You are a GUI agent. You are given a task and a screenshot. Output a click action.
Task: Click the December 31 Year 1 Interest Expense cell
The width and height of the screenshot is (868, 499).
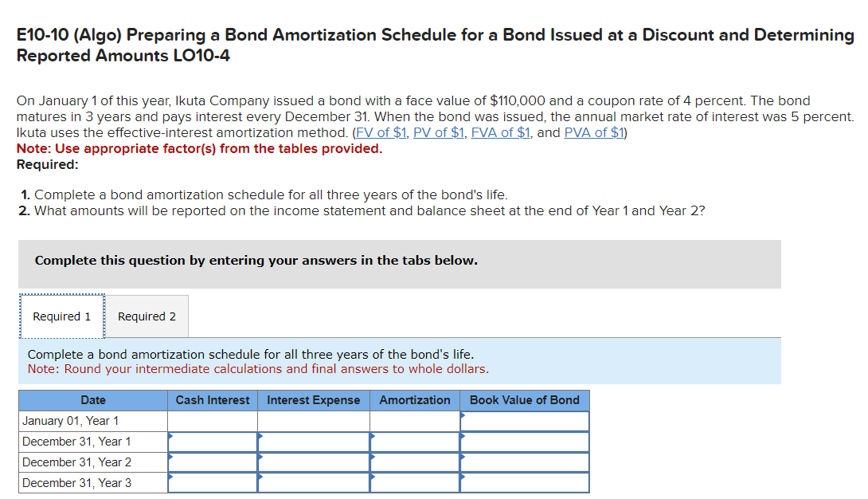coord(313,442)
